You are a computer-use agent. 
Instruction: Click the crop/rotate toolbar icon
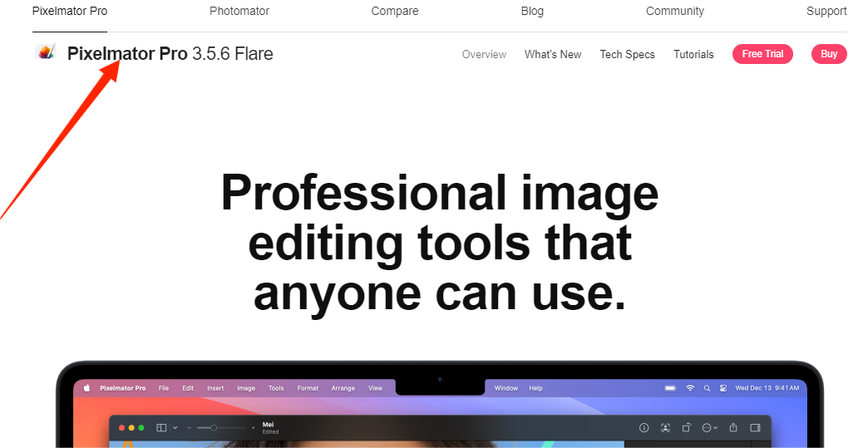[x=687, y=427]
